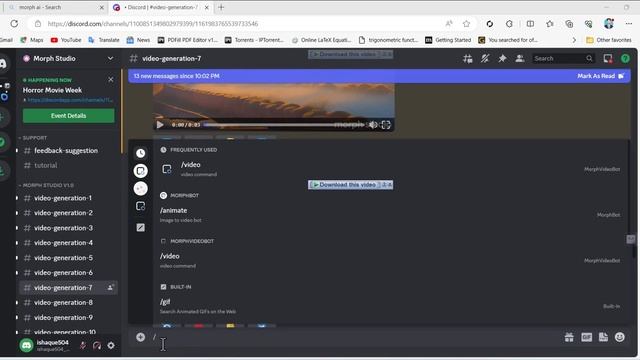The width and height of the screenshot is (640, 360).
Task: Open the channel Threads icon
Action: click(x=468, y=59)
